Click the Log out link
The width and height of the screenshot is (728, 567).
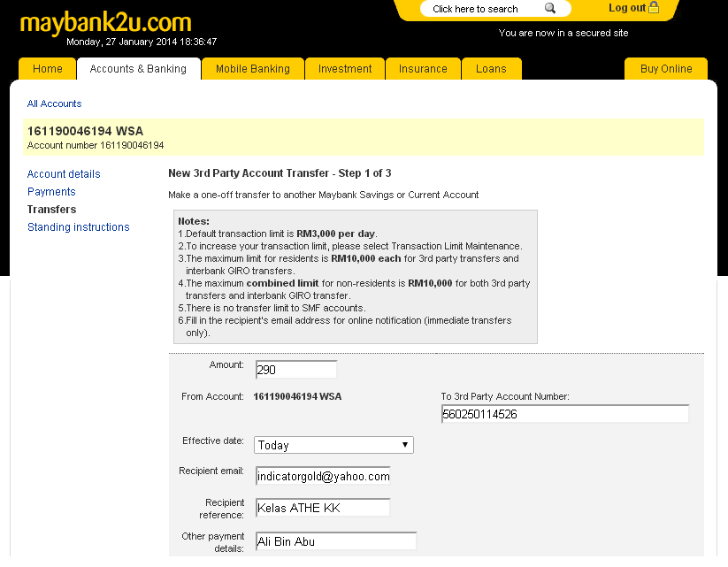[627, 8]
